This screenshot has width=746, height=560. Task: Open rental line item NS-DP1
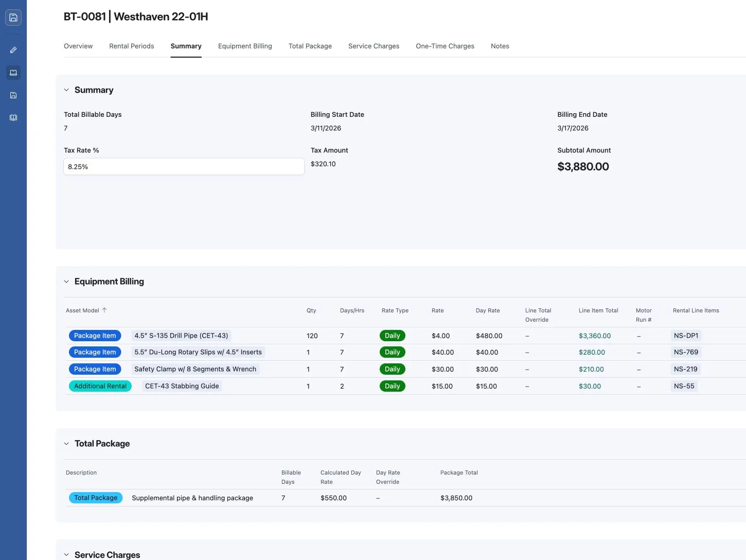pyautogui.click(x=686, y=336)
